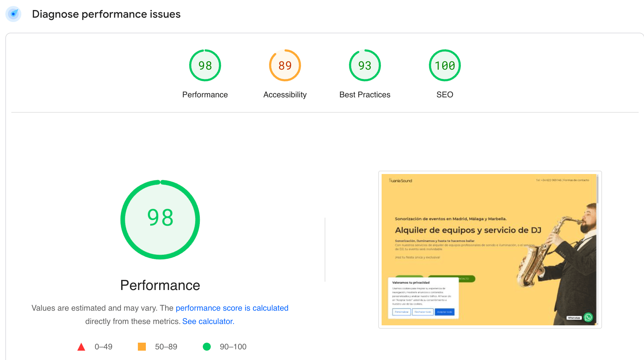
Task: Open the 'performance score is calculated' link
Action: tap(232, 308)
